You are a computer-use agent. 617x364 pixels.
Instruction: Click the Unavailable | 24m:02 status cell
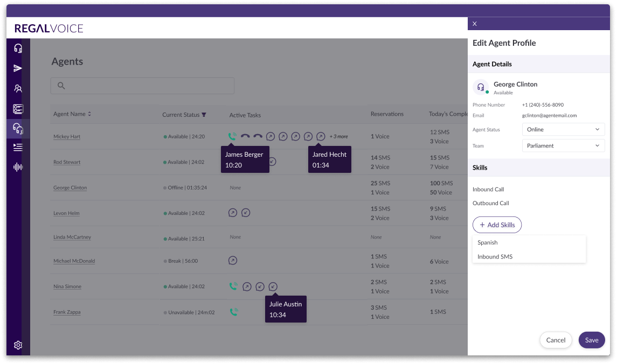[189, 312]
